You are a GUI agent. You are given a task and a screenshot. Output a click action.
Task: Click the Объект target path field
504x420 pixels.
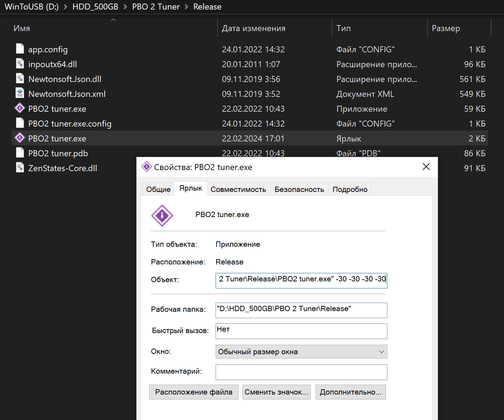pos(301,280)
